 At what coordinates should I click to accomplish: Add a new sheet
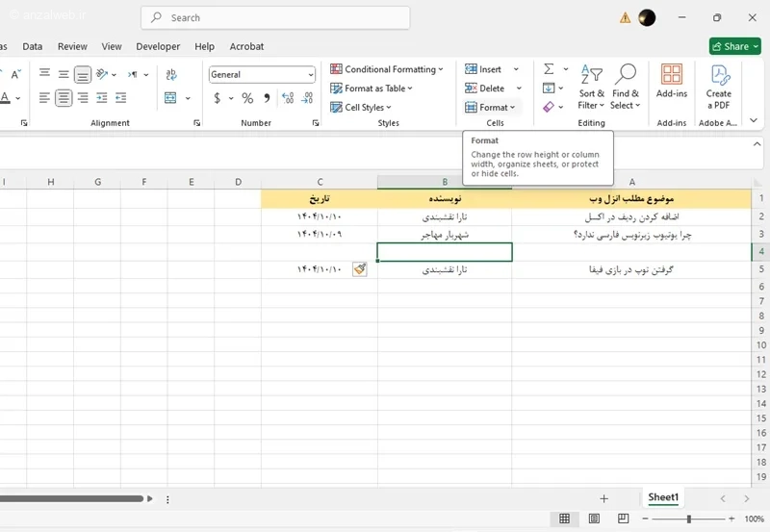[604, 498]
